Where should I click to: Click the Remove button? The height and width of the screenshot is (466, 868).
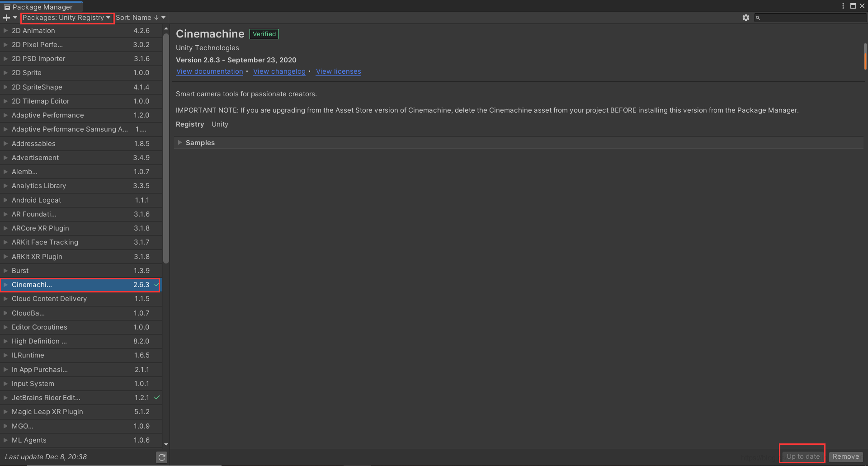[846, 457]
